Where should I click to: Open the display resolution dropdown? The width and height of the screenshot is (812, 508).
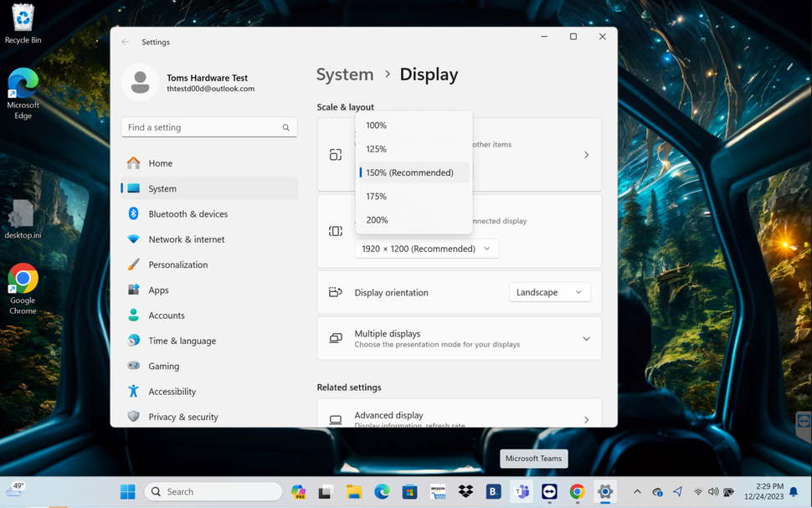[x=427, y=248]
